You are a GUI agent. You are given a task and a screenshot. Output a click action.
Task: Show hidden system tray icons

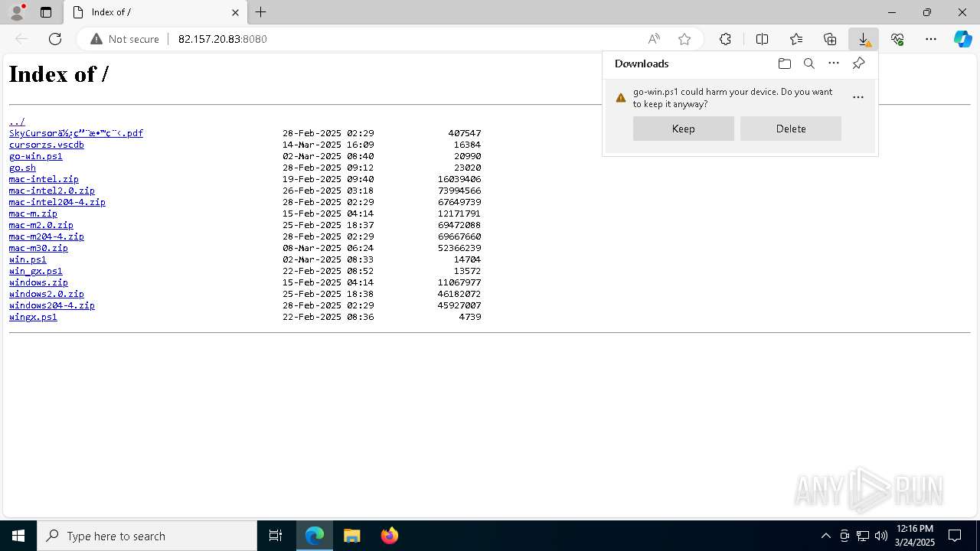[x=825, y=536]
